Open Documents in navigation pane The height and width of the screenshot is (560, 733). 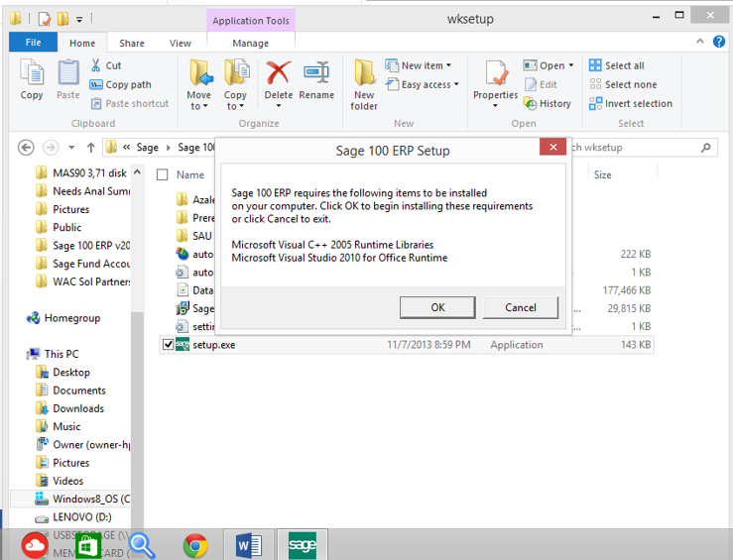point(70,391)
